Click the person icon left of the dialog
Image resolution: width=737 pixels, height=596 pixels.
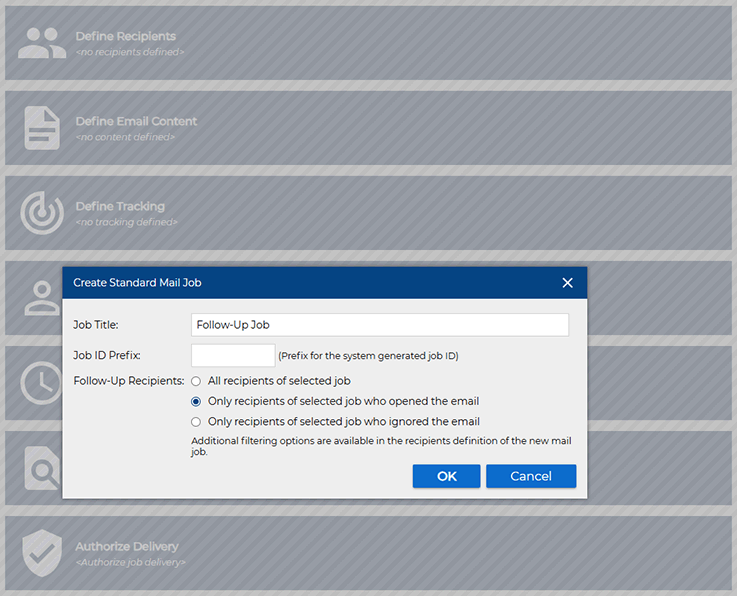(42, 298)
